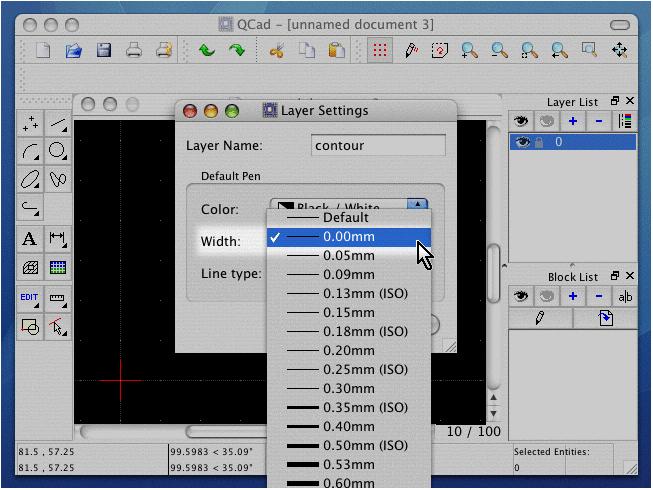The height and width of the screenshot is (490, 653).
Task: Click the Previous View zoom icon
Action: (559, 50)
